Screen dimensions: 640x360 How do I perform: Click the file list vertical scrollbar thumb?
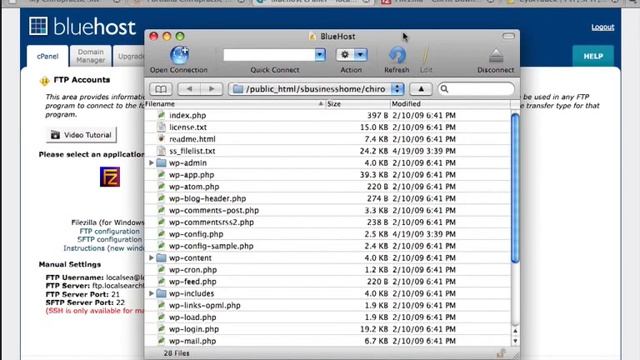tap(515, 188)
